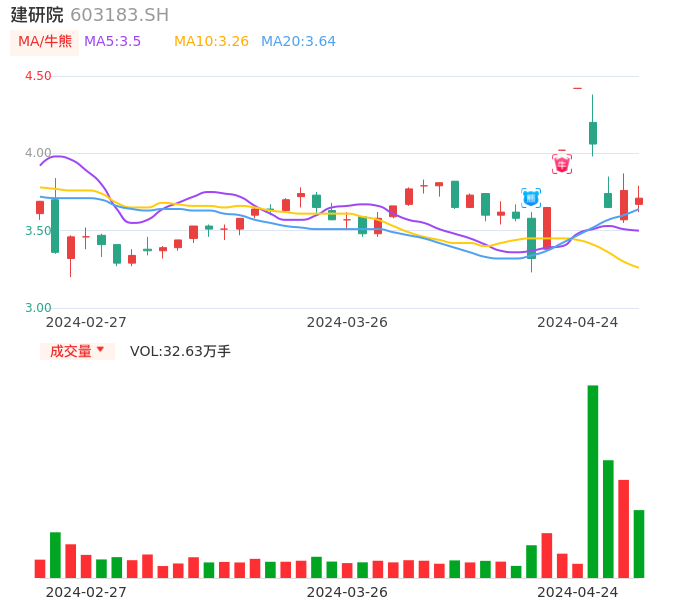
Task: Click the last red volume bar on the right
Action: click(623, 528)
